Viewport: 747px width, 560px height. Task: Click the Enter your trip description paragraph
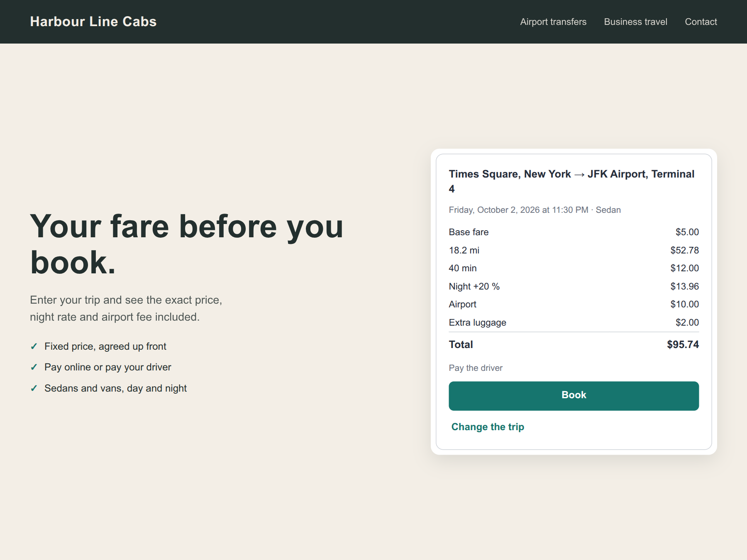point(126,308)
